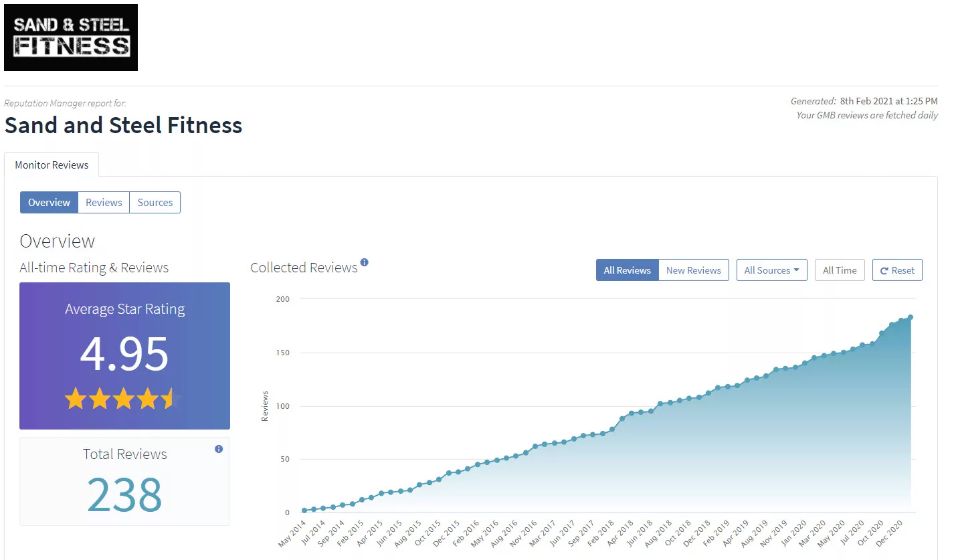
Task: Open the All Sources dropdown
Action: pyautogui.click(x=772, y=270)
